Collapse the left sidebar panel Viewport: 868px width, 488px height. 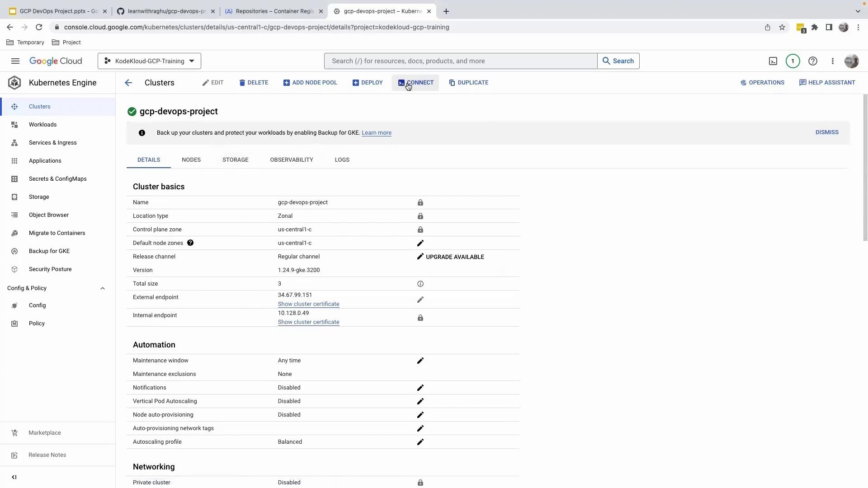[14, 477]
